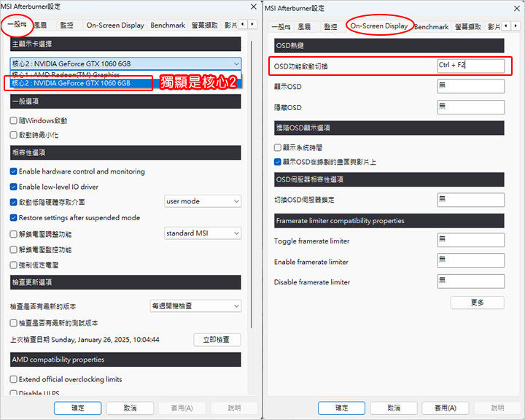This screenshot has height=420, width=525.
Task: Uncheck 啟動低階硬體存取介面 checkbox
Action: 13,202
